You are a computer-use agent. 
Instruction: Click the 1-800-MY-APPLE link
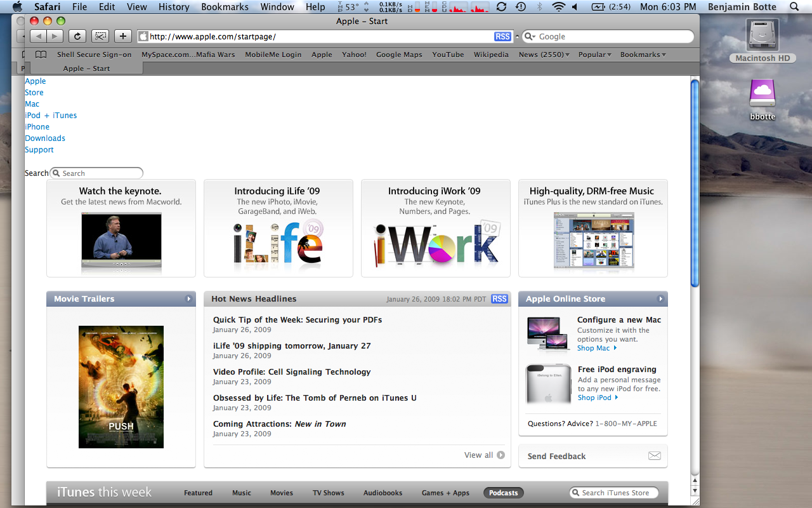click(x=626, y=424)
